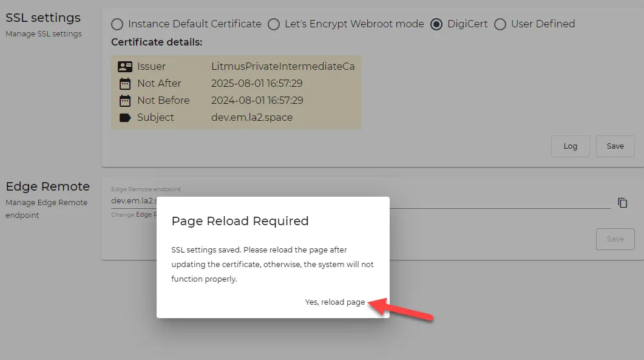Click the 2025-08-01 16:57:29 expiry value
Screen dimensions: 644x360
coord(257,83)
